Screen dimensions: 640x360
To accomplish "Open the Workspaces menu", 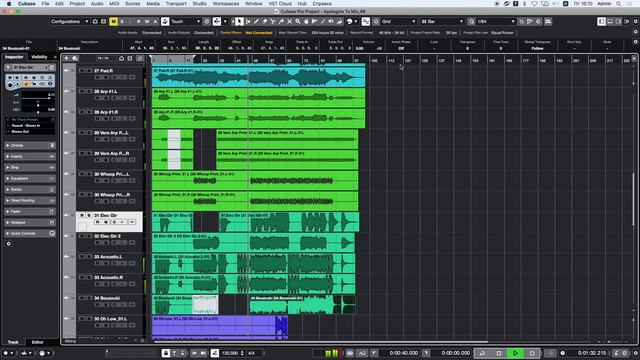I will coord(226,4).
